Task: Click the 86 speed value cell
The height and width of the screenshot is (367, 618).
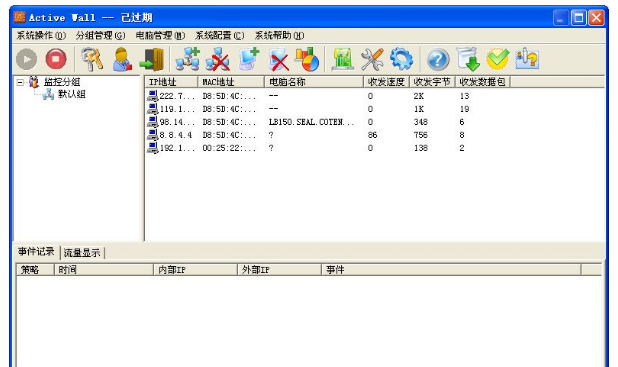Action: (x=372, y=135)
